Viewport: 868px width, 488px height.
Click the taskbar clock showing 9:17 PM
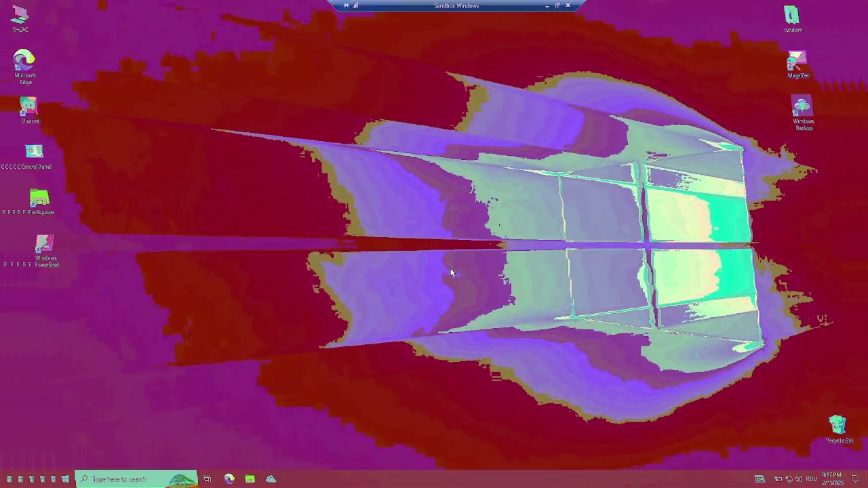(x=833, y=479)
